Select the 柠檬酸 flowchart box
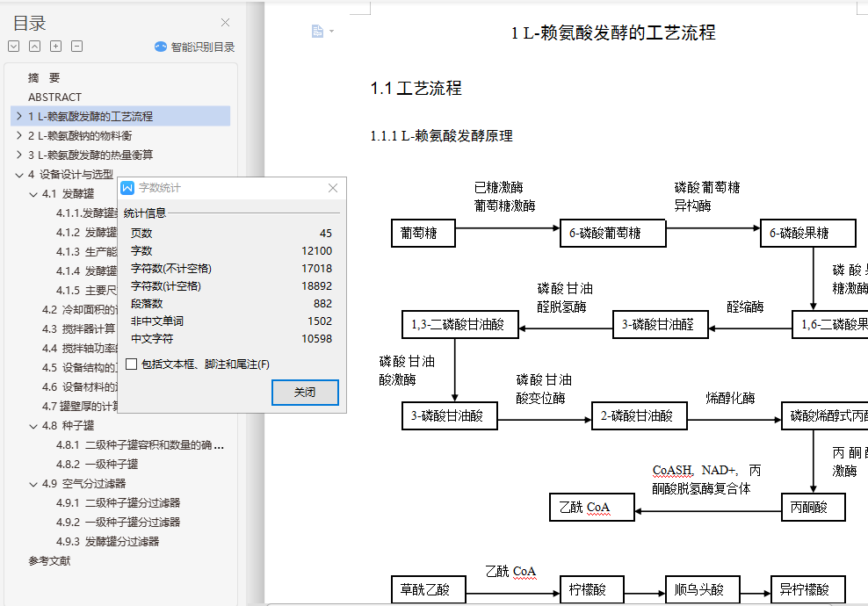The width and height of the screenshot is (868, 606). tap(592, 589)
